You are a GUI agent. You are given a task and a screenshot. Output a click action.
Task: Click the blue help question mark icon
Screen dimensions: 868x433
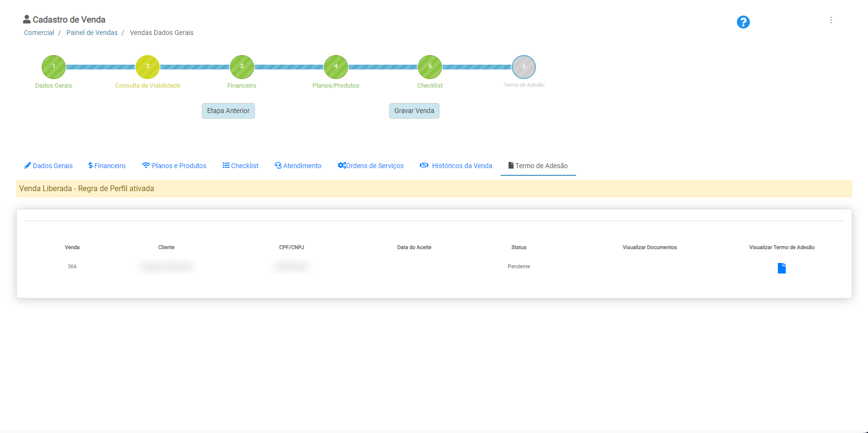[743, 22]
